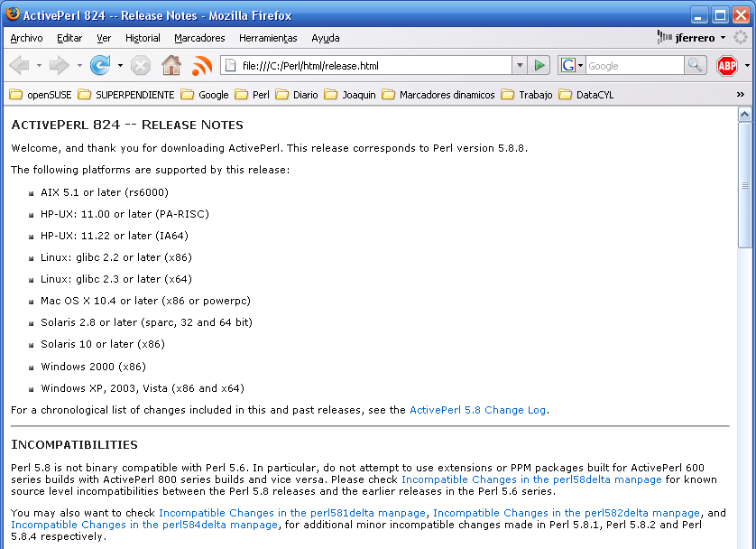Open the Diario bookmarks folder
The image size is (756, 549).
pyautogui.click(x=297, y=95)
